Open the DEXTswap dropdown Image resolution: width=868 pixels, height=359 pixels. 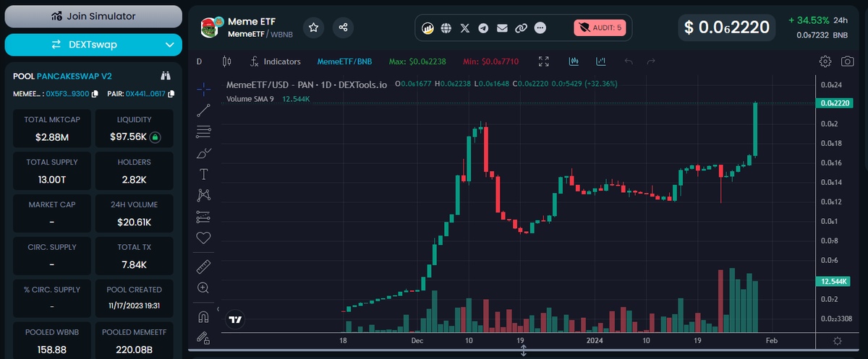click(x=93, y=45)
